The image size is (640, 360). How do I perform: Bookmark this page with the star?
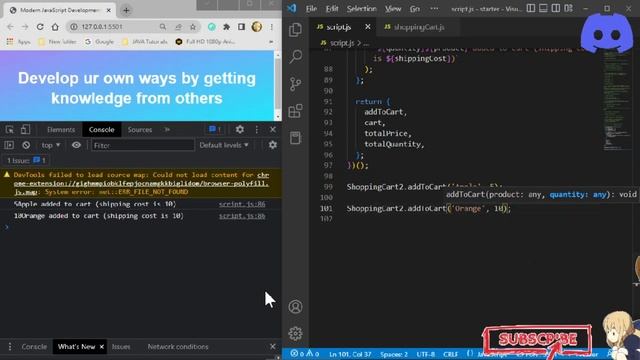point(193,27)
